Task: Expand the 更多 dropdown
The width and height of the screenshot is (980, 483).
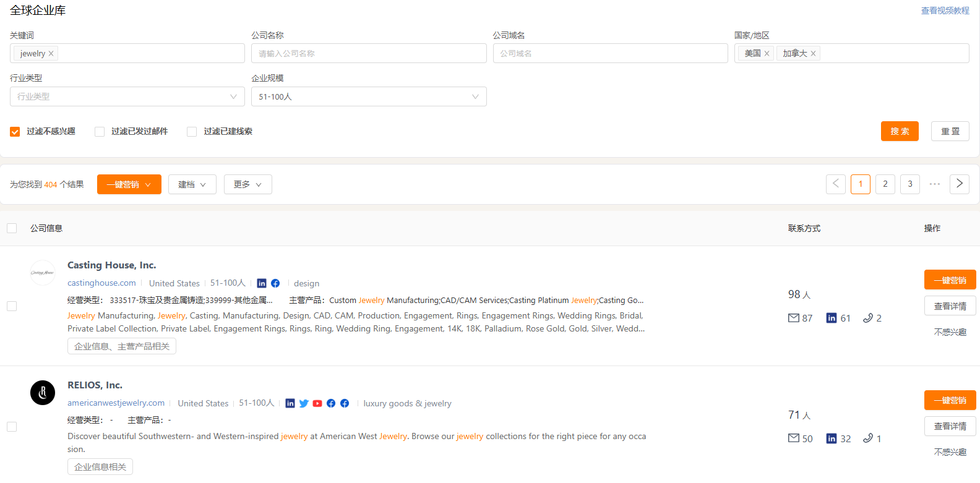Action: [248, 184]
